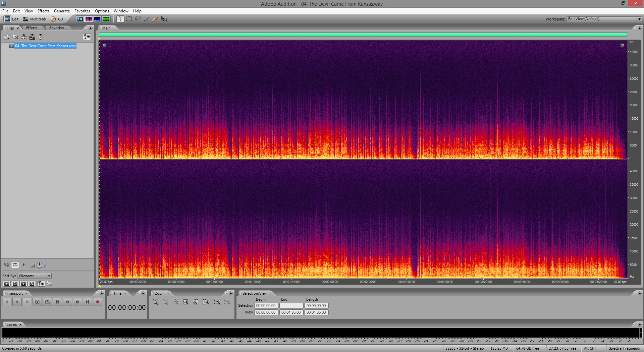Open the Favorites menu
The height and width of the screenshot is (352, 644).
[82, 11]
